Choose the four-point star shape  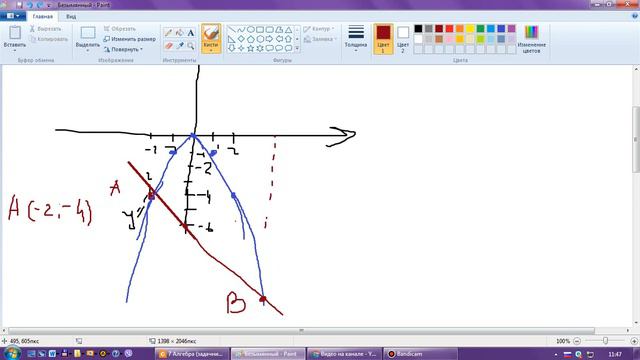point(241,48)
